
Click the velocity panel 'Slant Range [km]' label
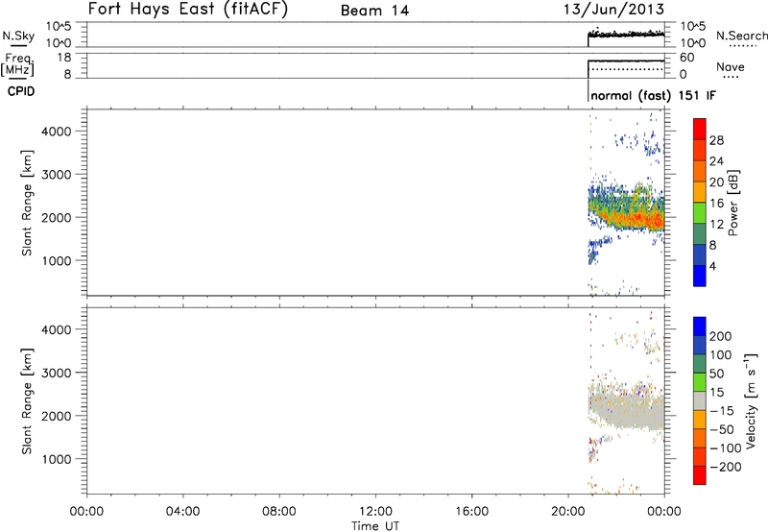27,401
